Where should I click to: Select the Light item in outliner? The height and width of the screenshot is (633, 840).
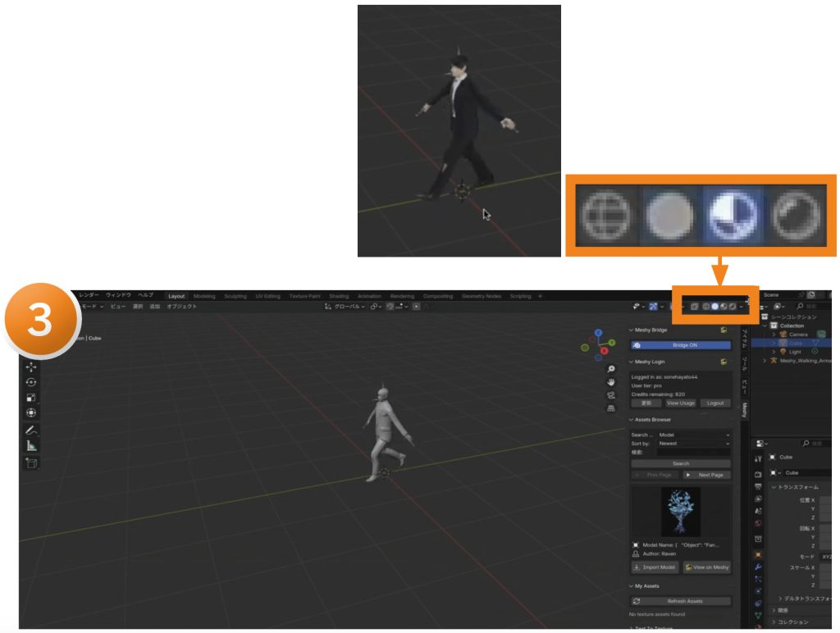coord(795,352)
